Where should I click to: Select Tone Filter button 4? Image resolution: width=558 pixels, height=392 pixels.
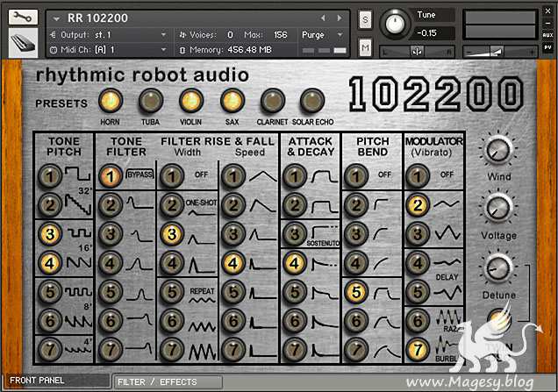(111, 263)
